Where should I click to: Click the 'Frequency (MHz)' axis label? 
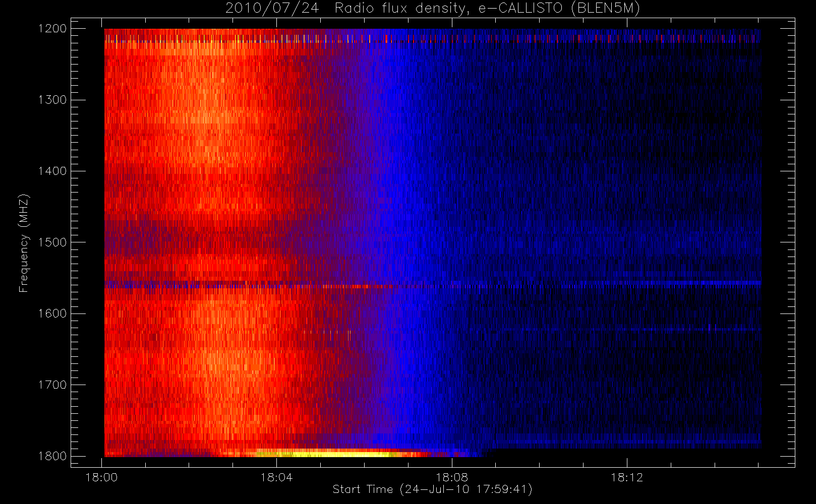(24, 243)
